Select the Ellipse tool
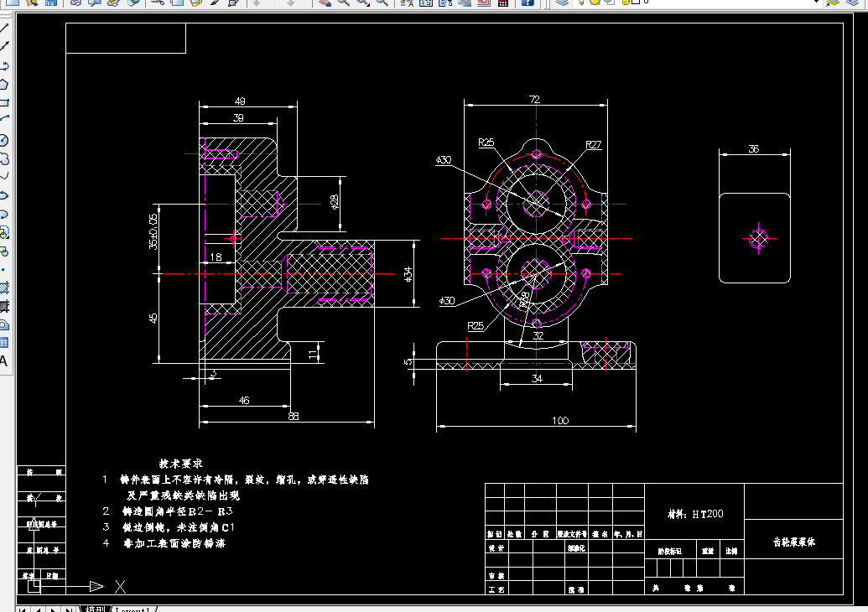Viewport: 868px width, 612px height. (x=4, y=195)
